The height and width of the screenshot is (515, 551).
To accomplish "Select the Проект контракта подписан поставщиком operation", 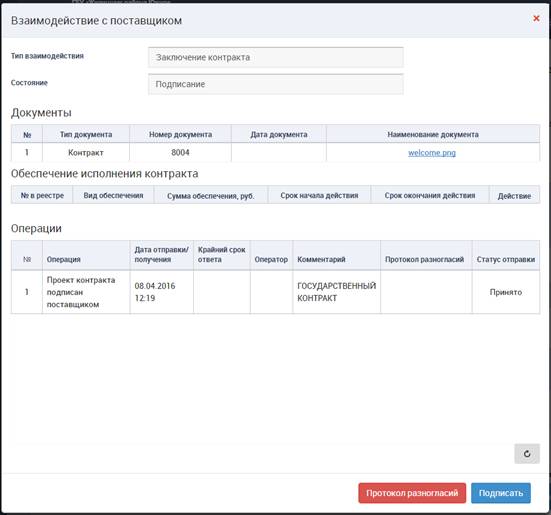I will [x=81, y=292].
